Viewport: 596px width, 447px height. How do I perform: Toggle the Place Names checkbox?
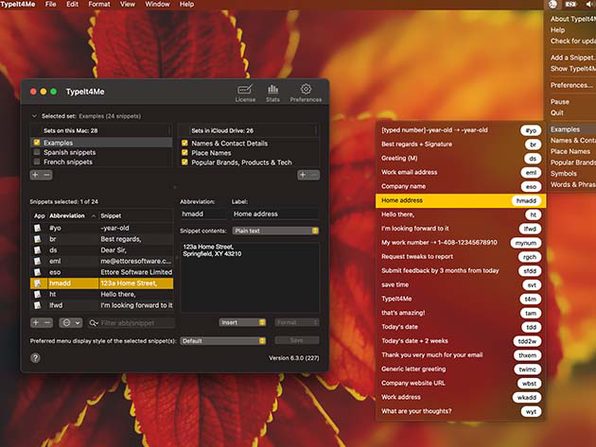185,153
